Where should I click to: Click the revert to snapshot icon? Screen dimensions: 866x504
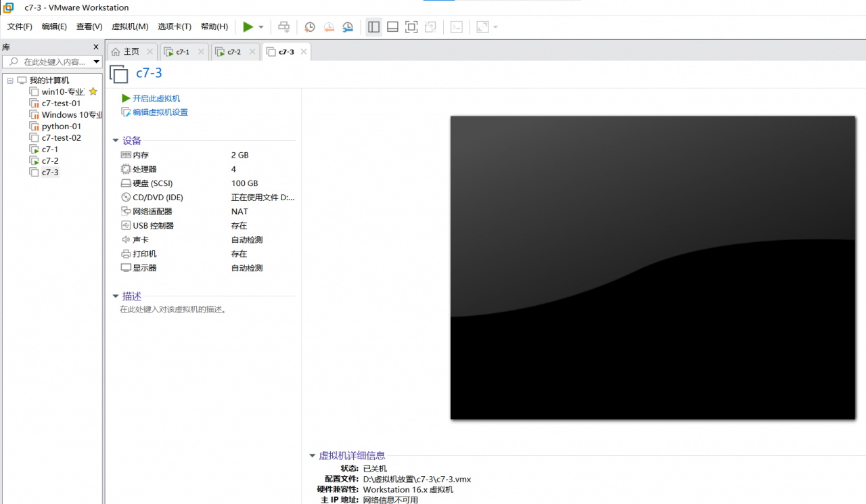329,27
